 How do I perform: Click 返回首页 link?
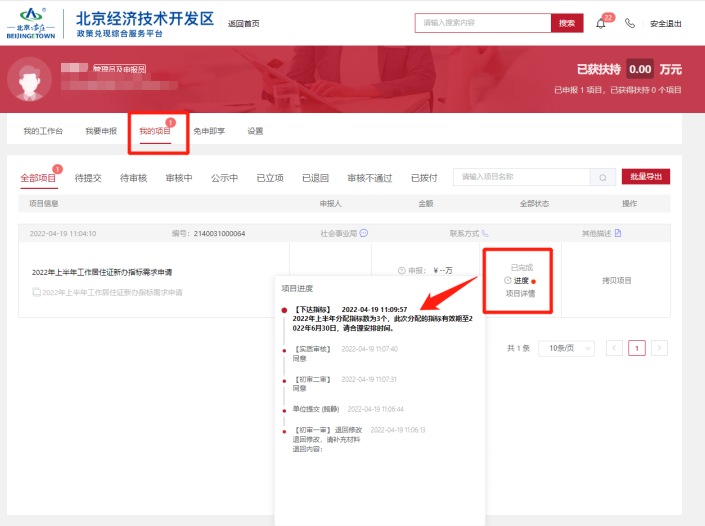243,24
